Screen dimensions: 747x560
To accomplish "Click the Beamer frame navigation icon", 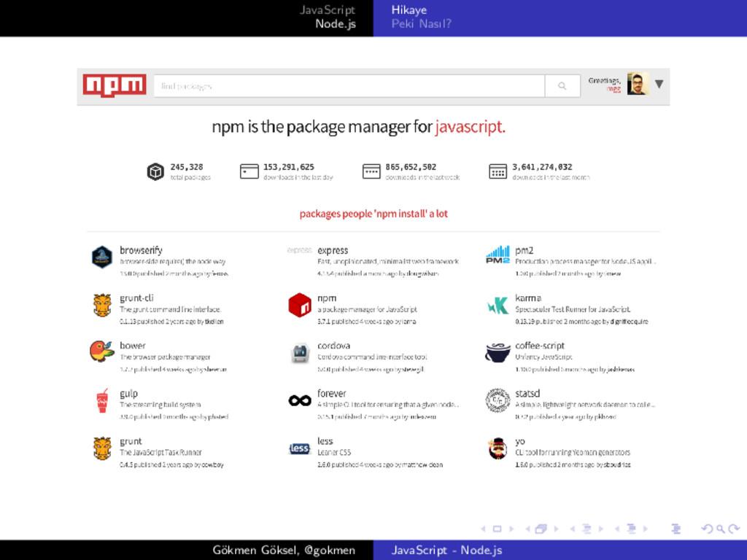I will [541, 529].
